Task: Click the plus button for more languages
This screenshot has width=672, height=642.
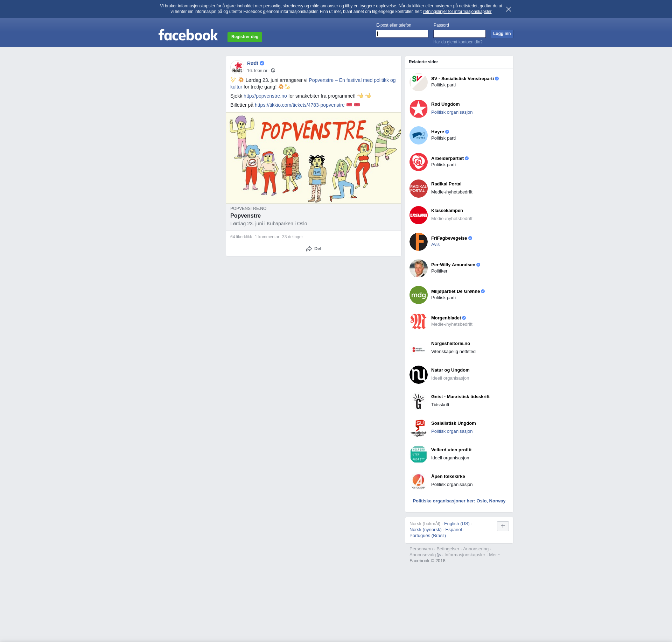Action: tap(503, 526)
